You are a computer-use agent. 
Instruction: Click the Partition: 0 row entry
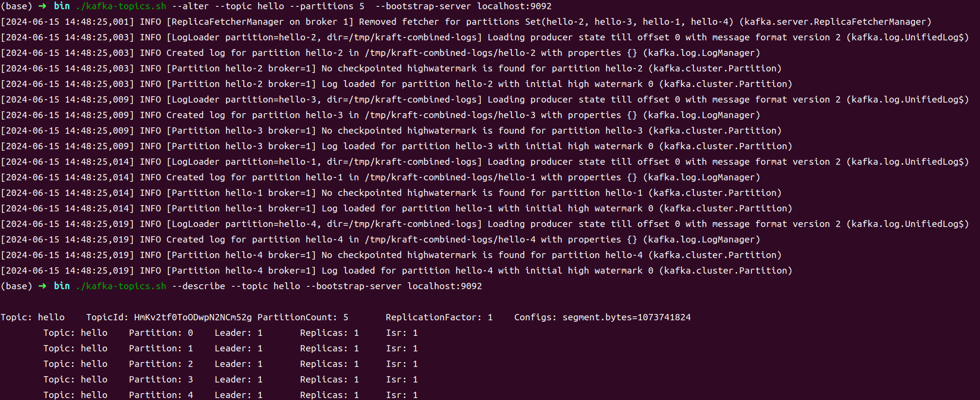(161, 333)
